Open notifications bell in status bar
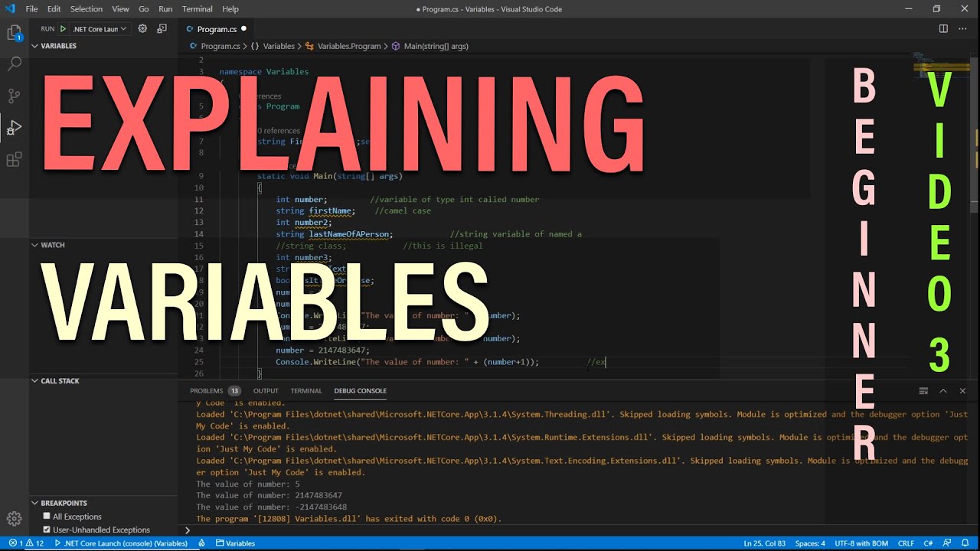The width and height of the screenshot is (980, 551). pyautogui.click(x=966, y=543)
